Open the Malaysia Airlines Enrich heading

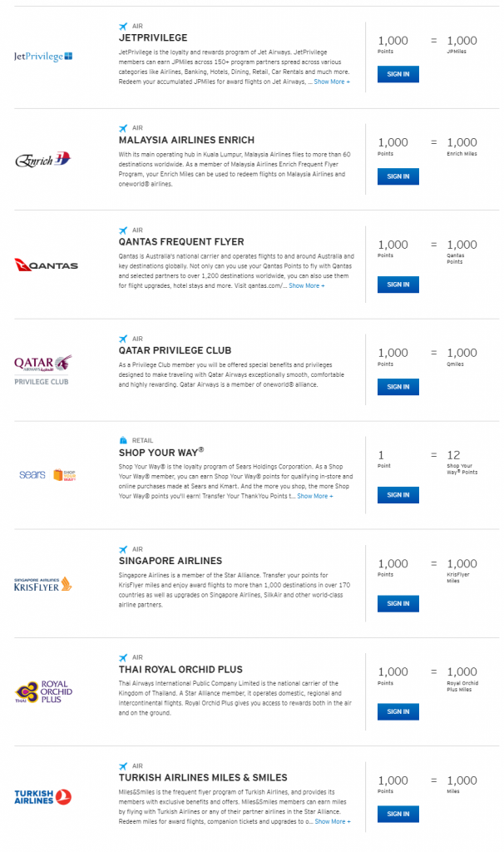pyautogui.click(x=187, y=140)
